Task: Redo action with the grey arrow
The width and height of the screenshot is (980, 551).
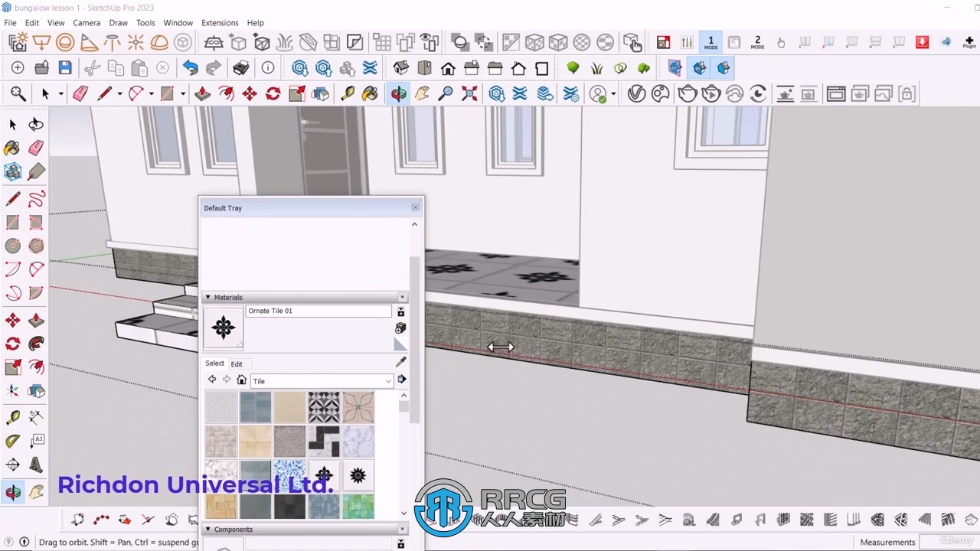Action: pyautogui.click(x=214, y=68)
